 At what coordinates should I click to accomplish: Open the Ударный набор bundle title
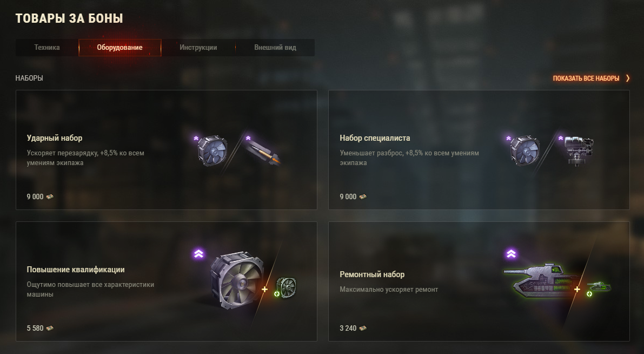(x=55, y=137)
